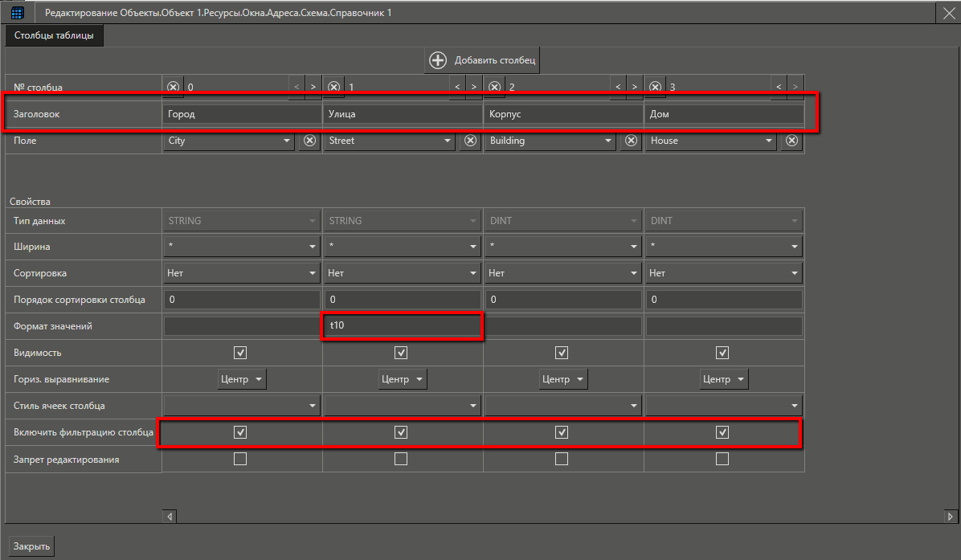Clear the City field binding
961x560 pixels.
click(x=309, y=141)
